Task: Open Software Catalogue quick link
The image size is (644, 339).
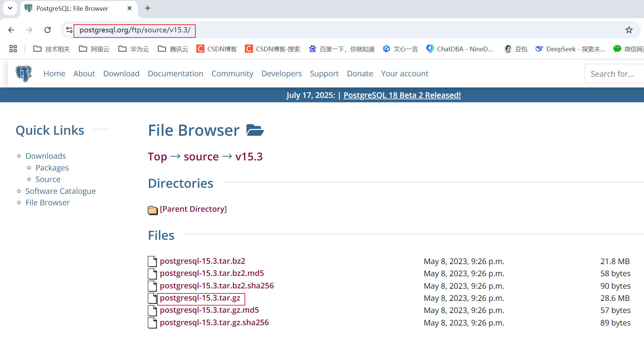Action: tap(61, 191)
